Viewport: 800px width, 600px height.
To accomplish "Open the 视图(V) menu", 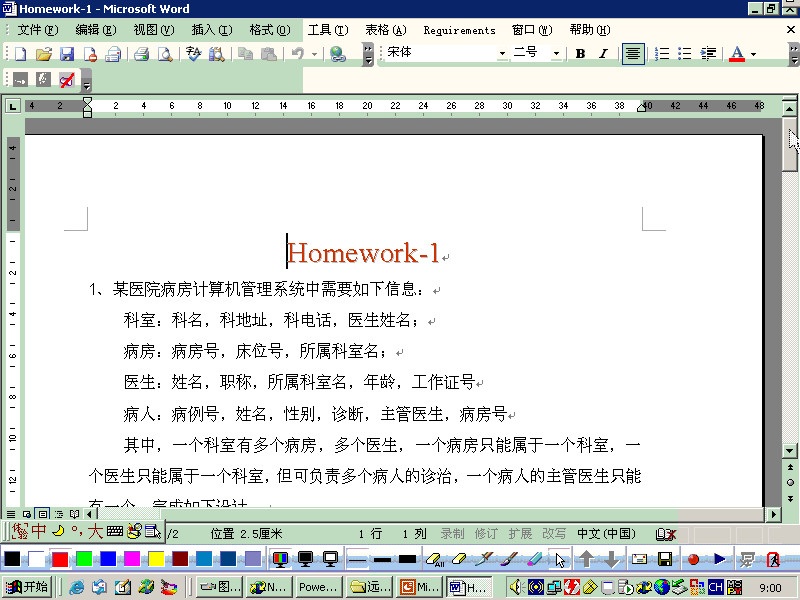I will click(x=154, y=30).
